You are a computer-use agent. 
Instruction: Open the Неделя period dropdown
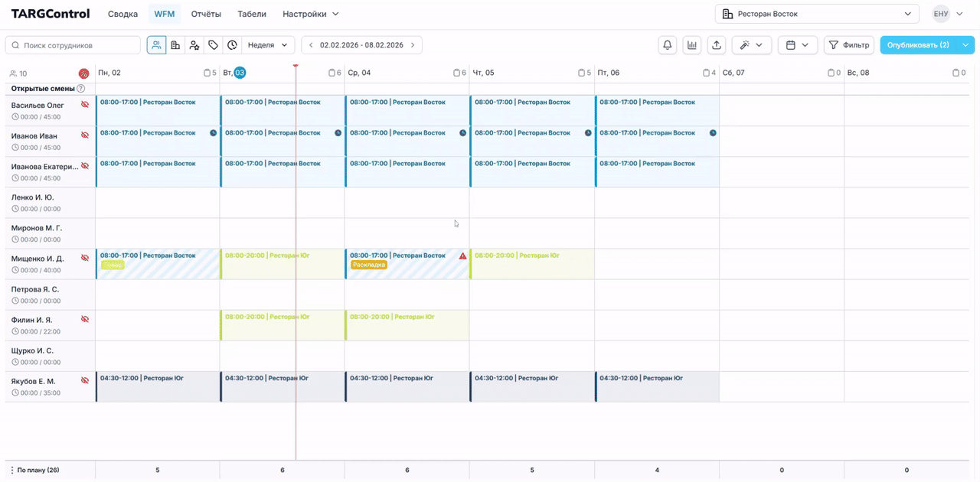(268, 45)
